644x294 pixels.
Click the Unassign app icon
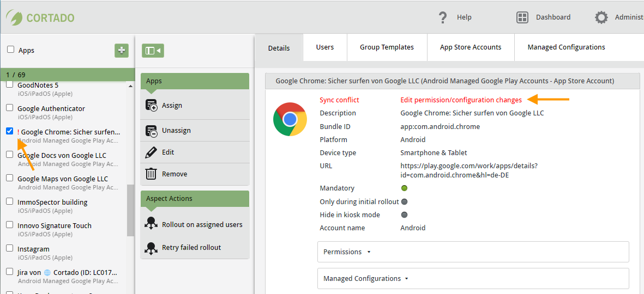(x=152, y=131)
